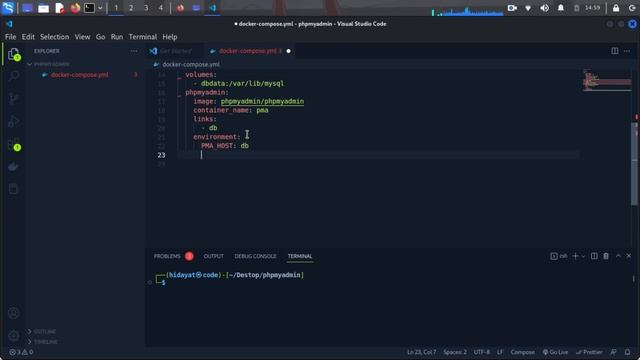The height and width of the screenshot is (360, 640).
Task: Open Source Control view in activity bar
Action: 13,98
